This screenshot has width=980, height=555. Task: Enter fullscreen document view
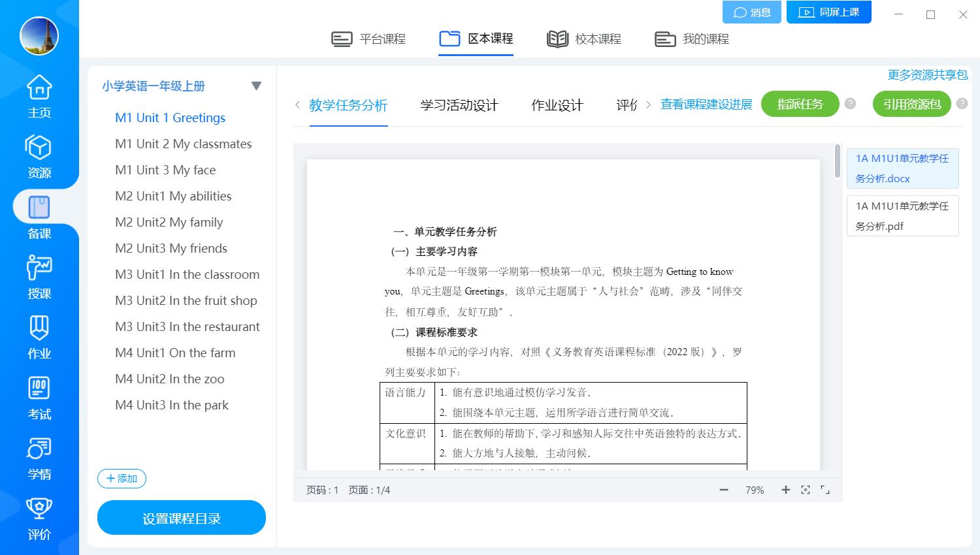pyautogui.click(x=825, y=490)
